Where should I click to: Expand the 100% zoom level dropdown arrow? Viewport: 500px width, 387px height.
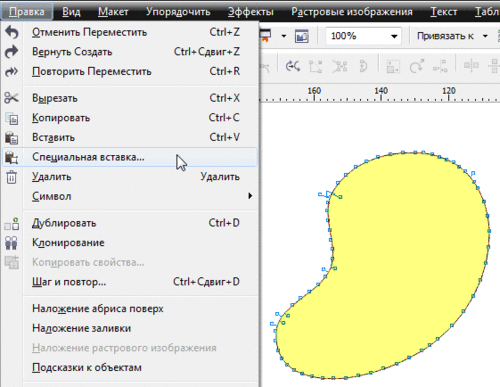point(394,36)
